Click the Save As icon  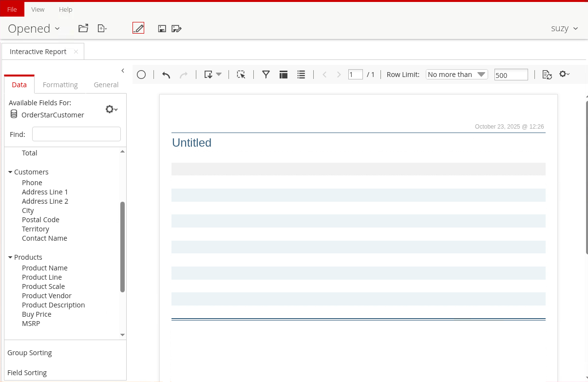click(176, 29)
